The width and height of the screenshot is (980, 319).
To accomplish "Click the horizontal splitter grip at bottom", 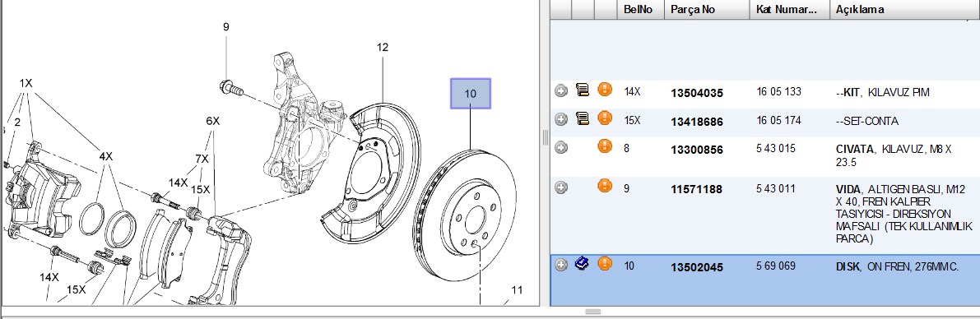I will point(592,312).
